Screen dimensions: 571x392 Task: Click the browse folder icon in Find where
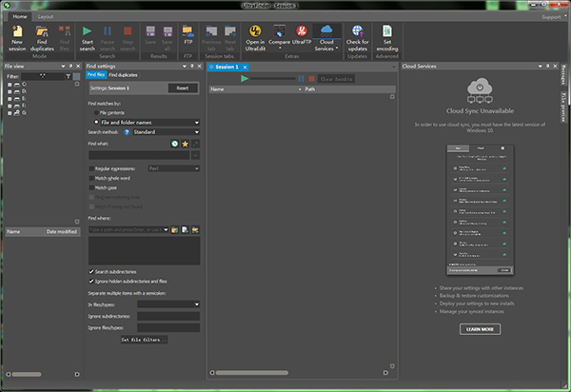175,229
